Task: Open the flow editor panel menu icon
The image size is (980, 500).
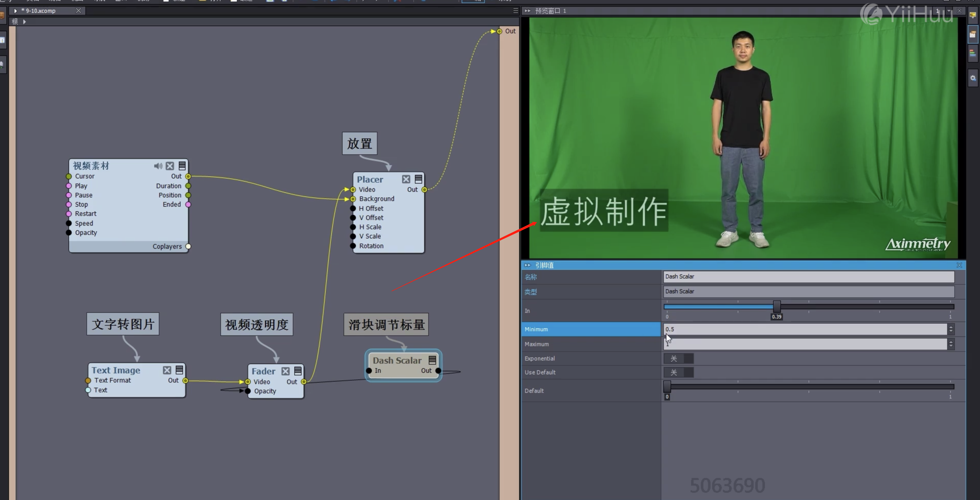Action: tap(516, 11)
